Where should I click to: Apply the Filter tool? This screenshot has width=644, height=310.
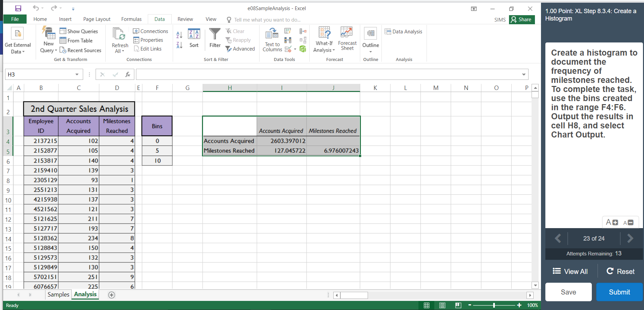[214, 38]
